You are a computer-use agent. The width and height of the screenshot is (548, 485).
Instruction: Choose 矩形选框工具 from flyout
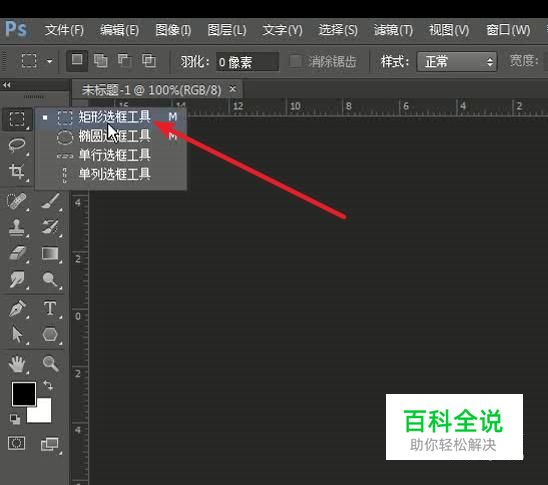tap(111, 117)
